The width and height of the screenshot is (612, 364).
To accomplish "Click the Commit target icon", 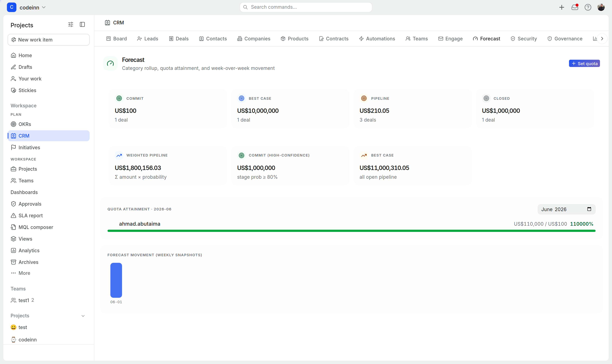I will coord(119,98).
